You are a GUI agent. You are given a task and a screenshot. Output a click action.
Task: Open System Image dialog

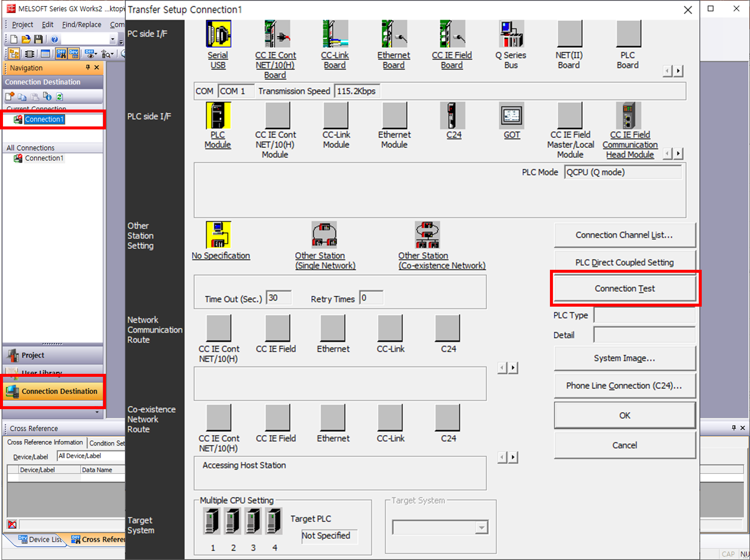(x=625, y=358)
